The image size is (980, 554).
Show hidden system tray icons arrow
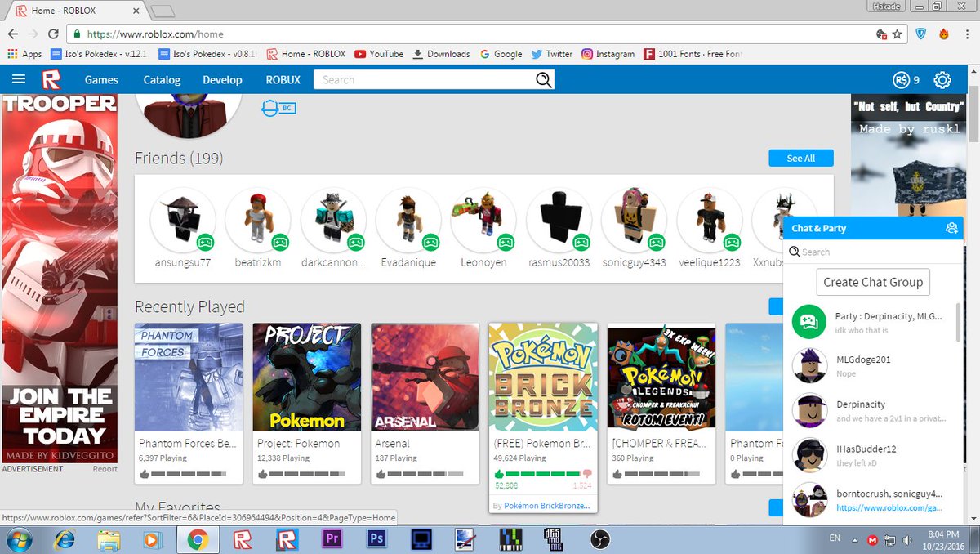[x=855, y=539]
